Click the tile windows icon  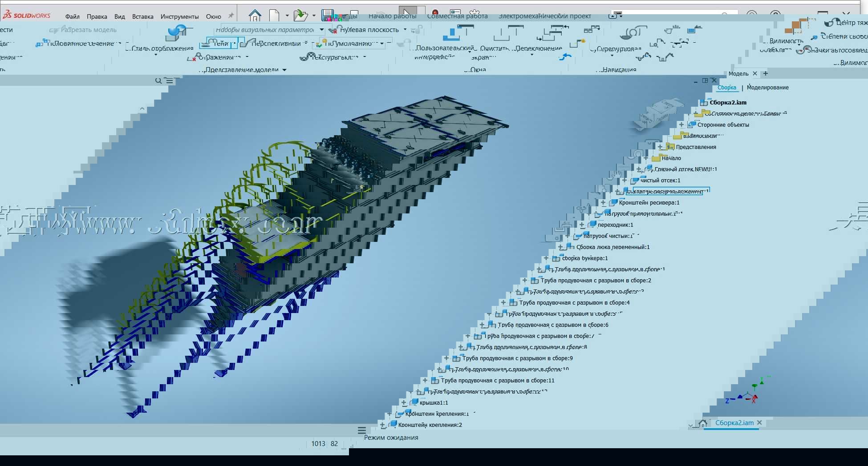591,30
